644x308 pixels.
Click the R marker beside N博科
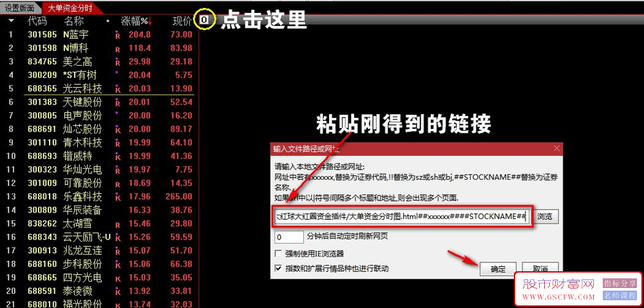pos(118,49)
